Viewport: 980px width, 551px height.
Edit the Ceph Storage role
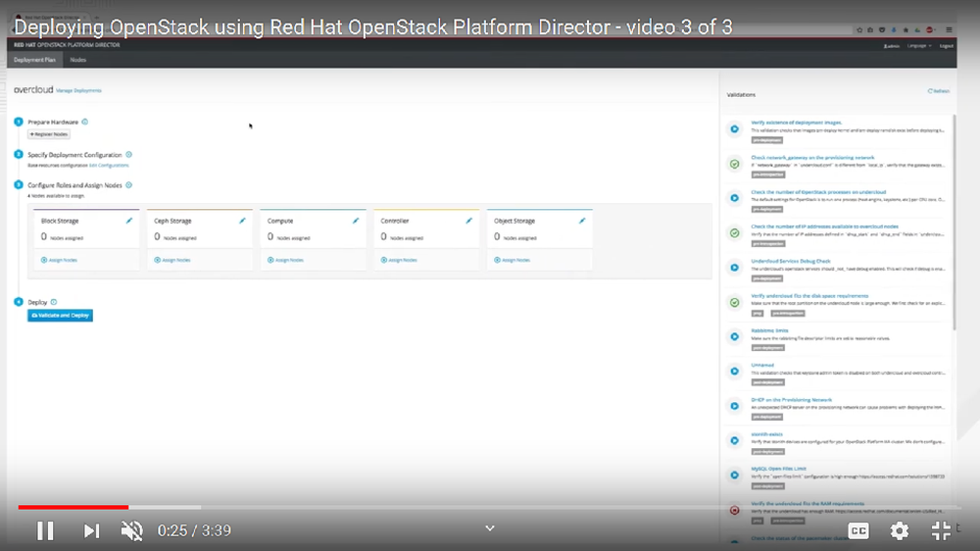pos(242,221)
